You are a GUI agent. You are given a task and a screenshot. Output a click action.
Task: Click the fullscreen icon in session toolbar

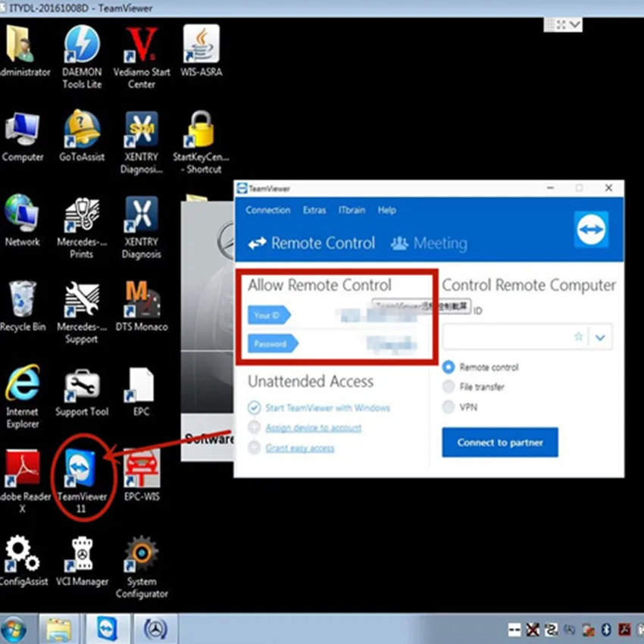point(561,25)
